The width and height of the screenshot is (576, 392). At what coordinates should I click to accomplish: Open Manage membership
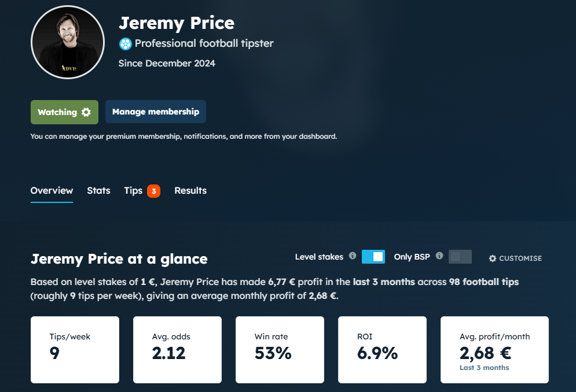[x=155, y=112]
